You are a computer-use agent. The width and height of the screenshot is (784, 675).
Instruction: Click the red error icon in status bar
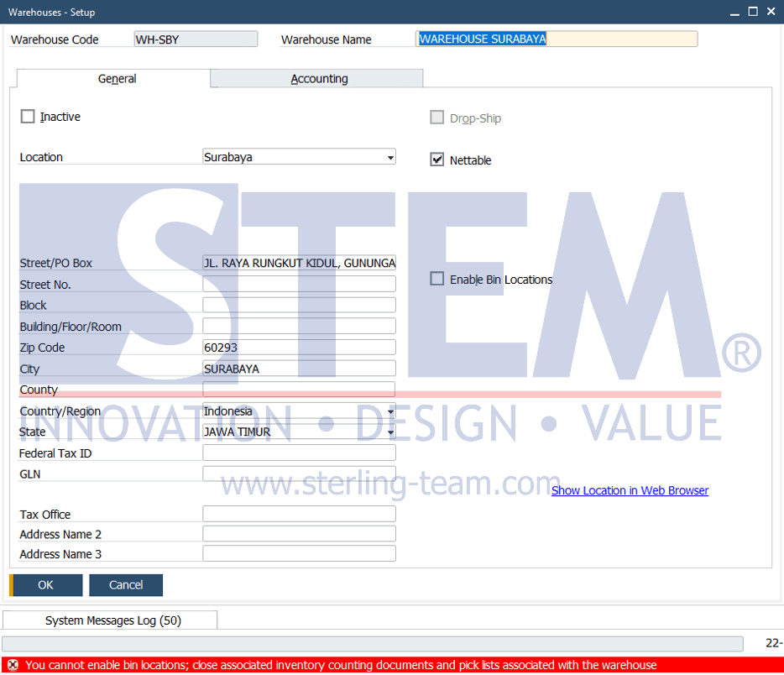coord(13,665)
